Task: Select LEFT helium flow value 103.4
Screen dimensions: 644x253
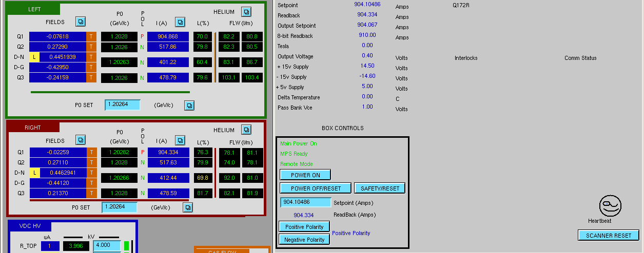Action: point(252,78)
